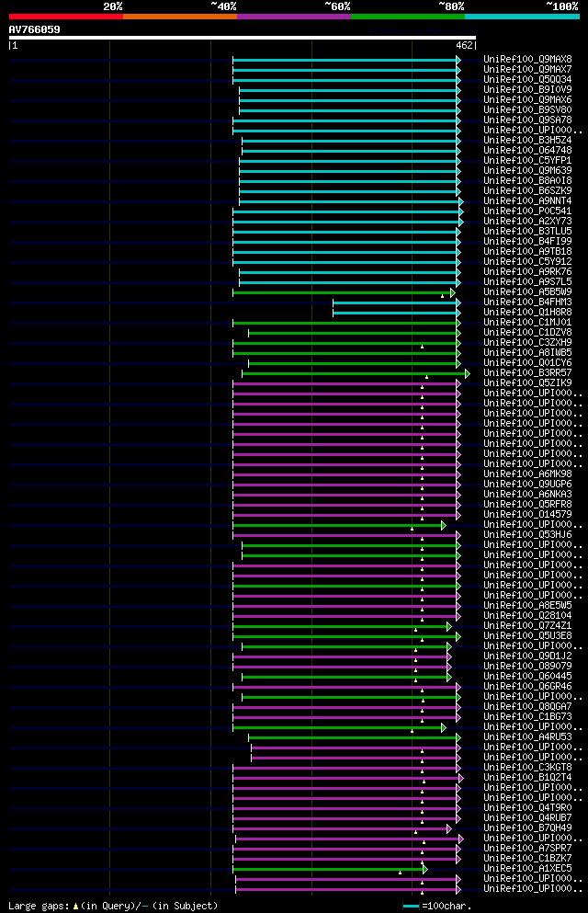Select the UniRef100_Q53HJ6 label
588x913 pixels.
pos(527,534)
